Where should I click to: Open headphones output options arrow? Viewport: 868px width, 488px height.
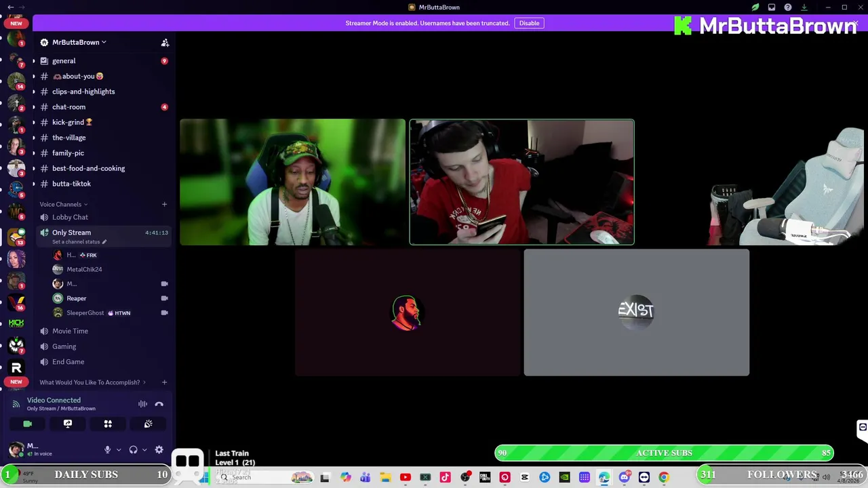click(144, 450)
